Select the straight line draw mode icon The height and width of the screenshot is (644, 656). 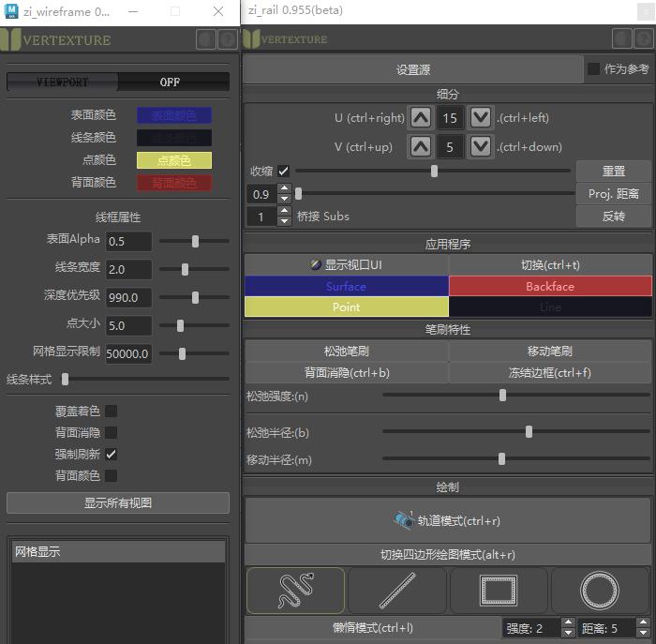click(397, 591)
